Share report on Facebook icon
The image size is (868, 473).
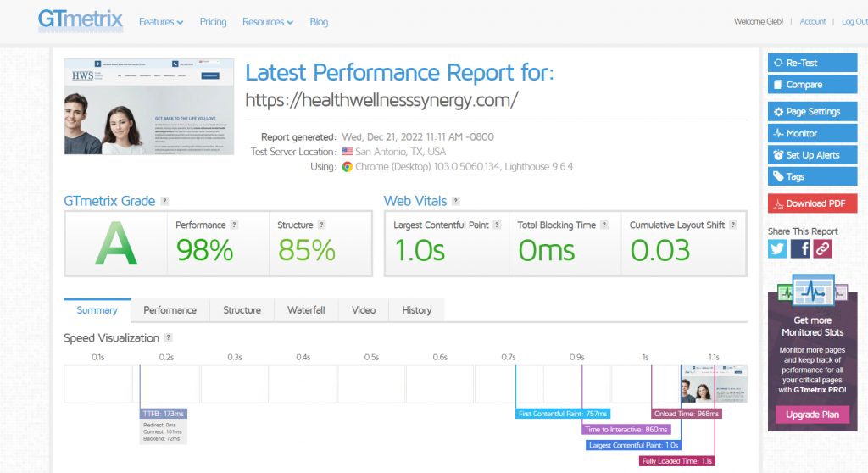800,248
